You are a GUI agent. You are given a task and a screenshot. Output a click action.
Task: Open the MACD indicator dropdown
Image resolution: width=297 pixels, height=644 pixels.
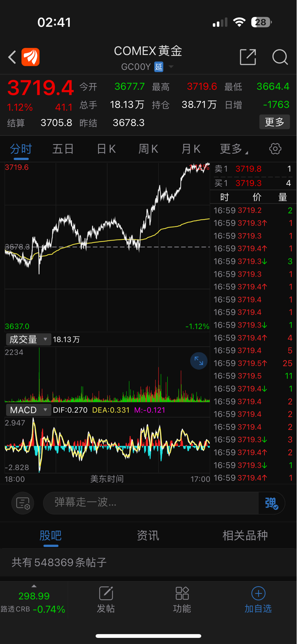click(28, 410)
